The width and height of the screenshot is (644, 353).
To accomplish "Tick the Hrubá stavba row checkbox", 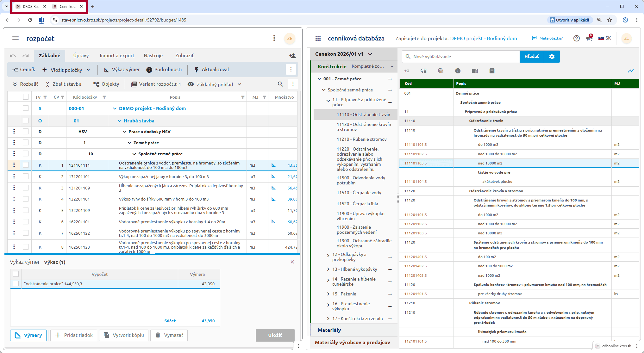I will point(26,121).
